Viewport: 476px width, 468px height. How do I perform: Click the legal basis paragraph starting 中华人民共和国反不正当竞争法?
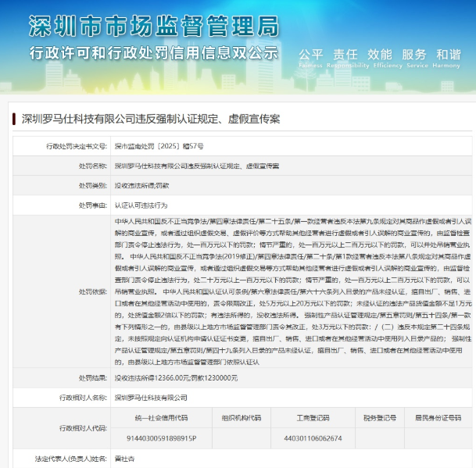point(293,291)
